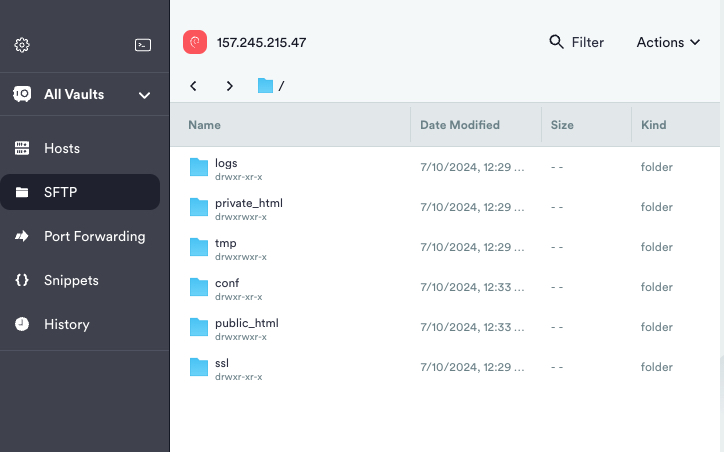Sort by Date Modified column

(x=460, y=125)
